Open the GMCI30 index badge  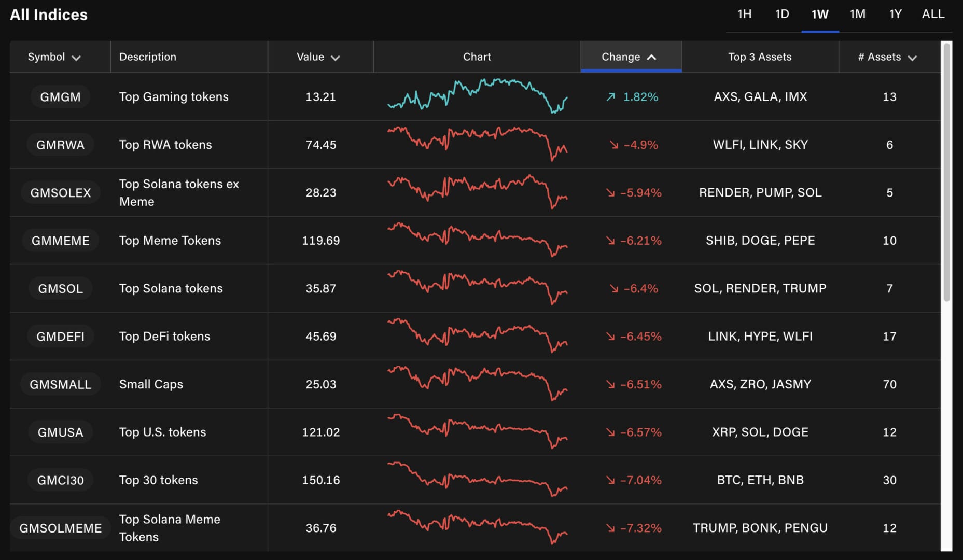coord(61,480)
